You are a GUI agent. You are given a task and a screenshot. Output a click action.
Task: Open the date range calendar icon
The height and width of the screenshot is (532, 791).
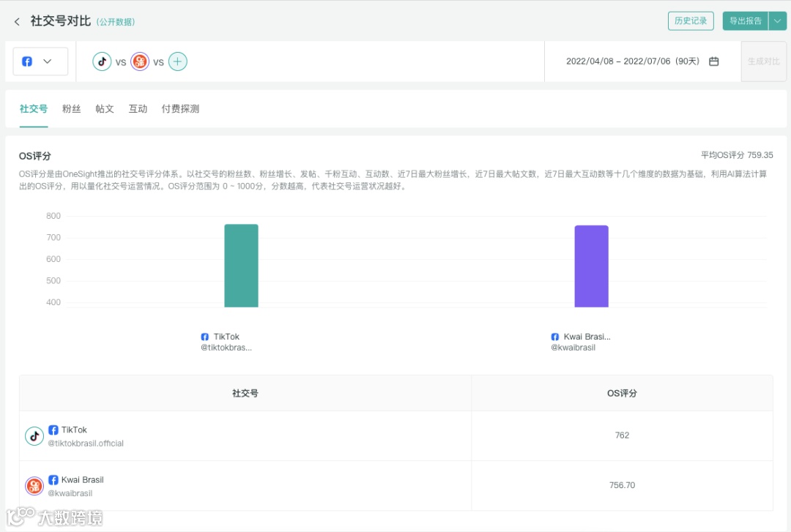[714, 61]
